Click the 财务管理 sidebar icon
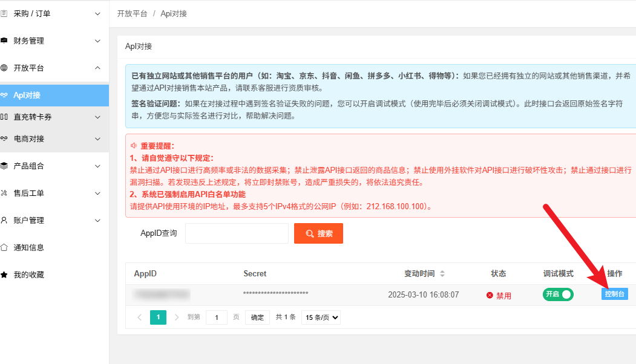Viewport: 636px width, 364px height. click(x=4, y=41)
